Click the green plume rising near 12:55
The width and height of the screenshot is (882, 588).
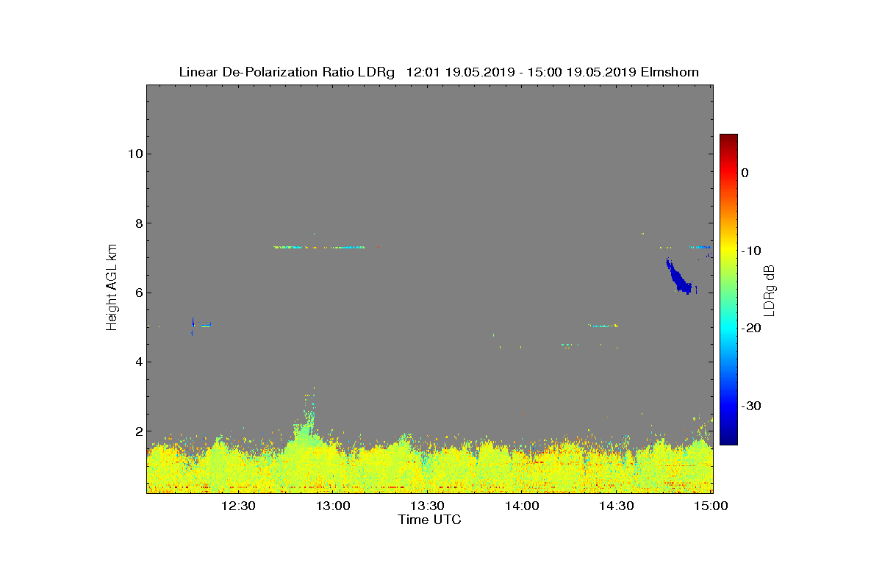[x=307, y=423]
